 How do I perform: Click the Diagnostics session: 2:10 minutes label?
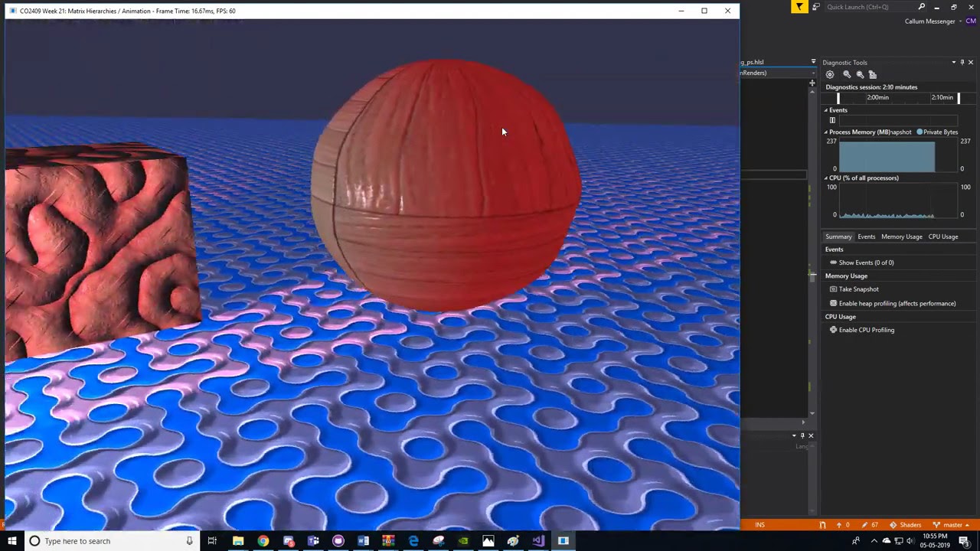[x=871, y=87]
